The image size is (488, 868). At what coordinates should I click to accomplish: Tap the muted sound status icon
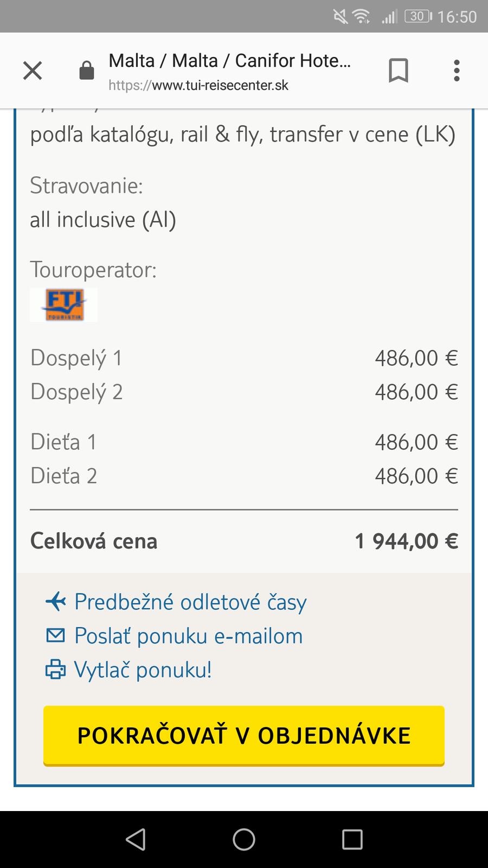pos(341,17)
